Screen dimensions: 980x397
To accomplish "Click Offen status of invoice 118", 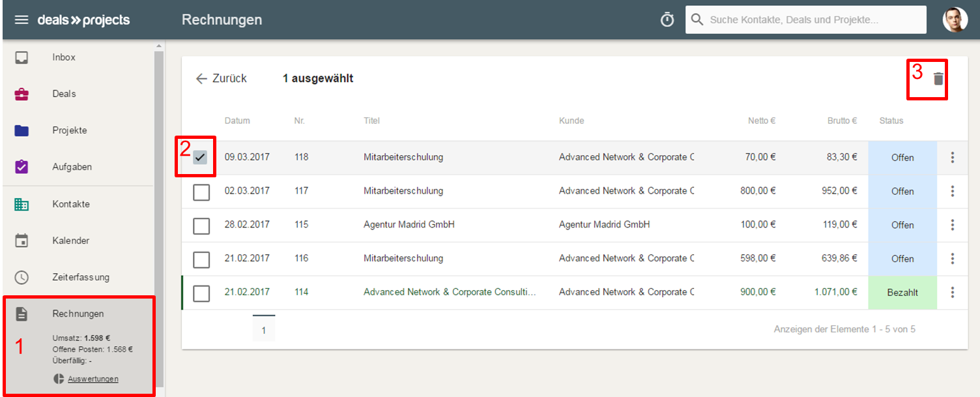I will click(x=902, y=158).
